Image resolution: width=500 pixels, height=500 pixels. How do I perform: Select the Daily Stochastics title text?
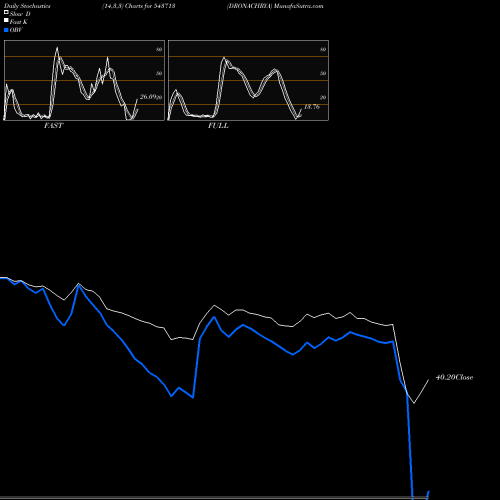[27, 6]
